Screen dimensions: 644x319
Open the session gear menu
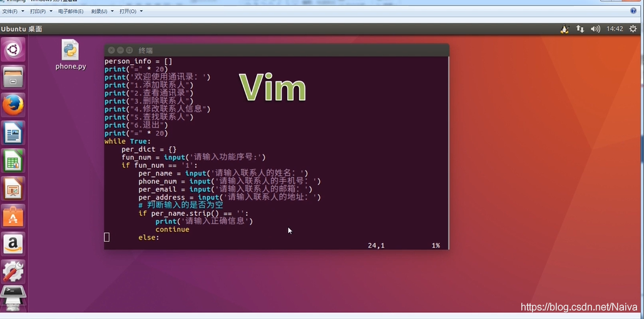[x=634, y=29]
